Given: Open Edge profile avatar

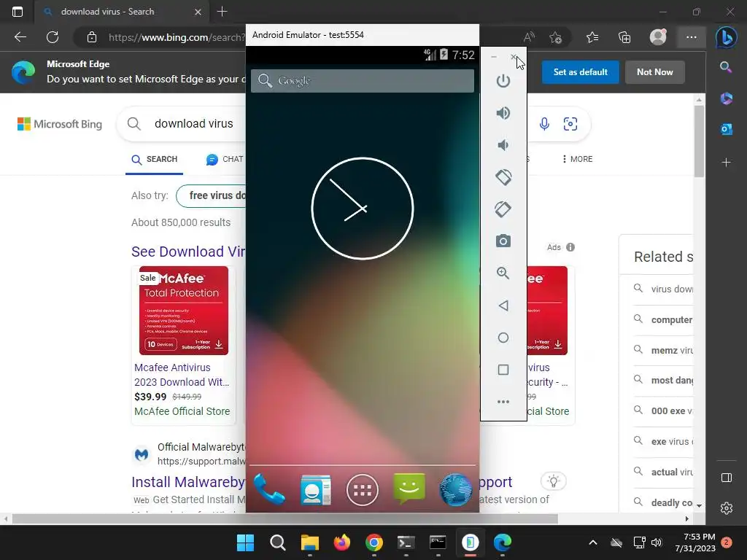Looking at the screenshot, I should point(658,37).
